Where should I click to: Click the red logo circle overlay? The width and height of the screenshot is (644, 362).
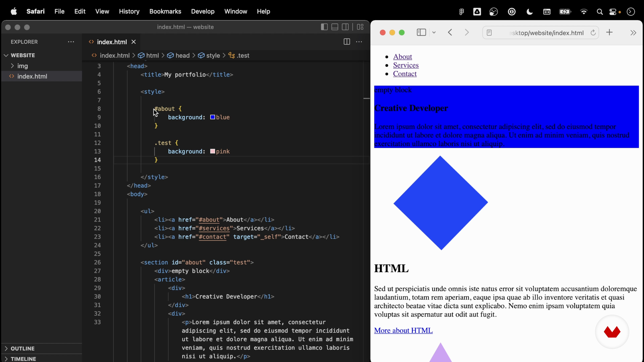[x=612, y=332]
